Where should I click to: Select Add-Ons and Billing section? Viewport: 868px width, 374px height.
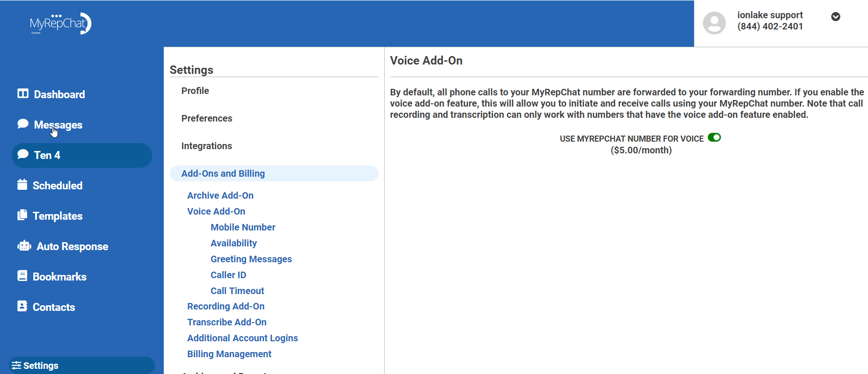tap(274, 173)
